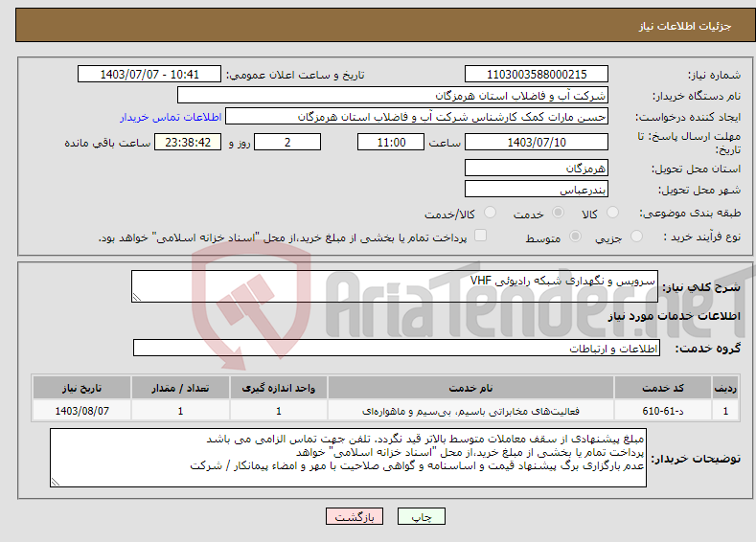Screen dimensions: 756x542
Task: Click the تاریخ نیاز column header
Action: point(82,388)
